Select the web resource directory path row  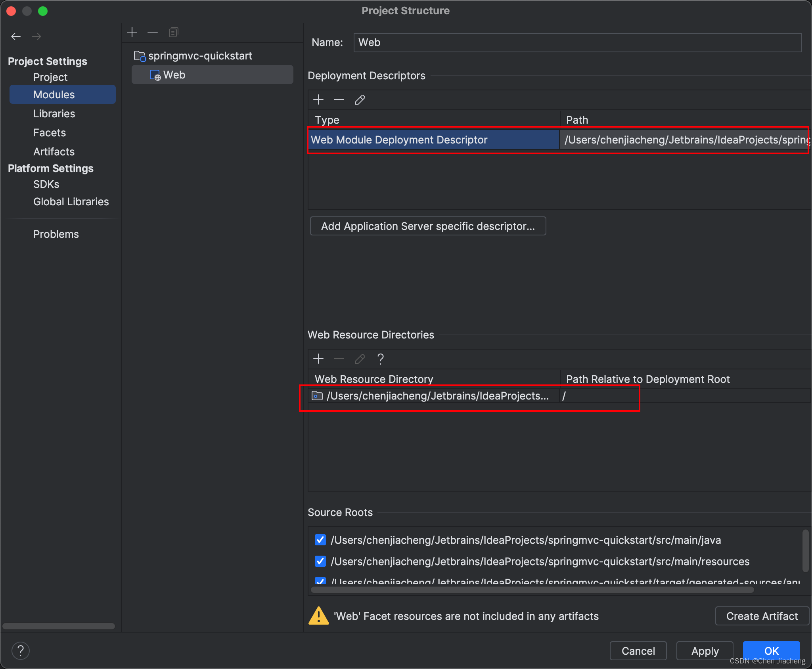coord(434,396)
